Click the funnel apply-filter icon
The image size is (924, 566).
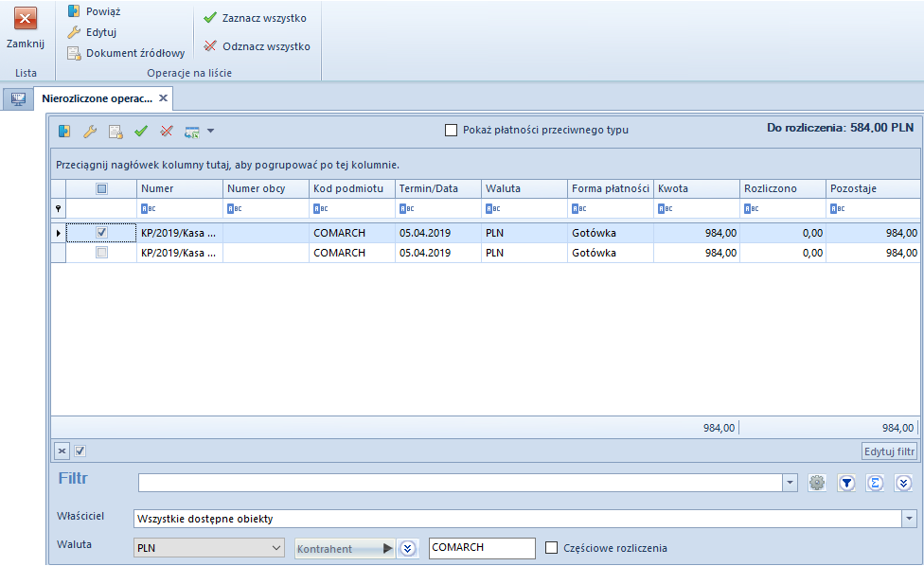pos(846,483)
